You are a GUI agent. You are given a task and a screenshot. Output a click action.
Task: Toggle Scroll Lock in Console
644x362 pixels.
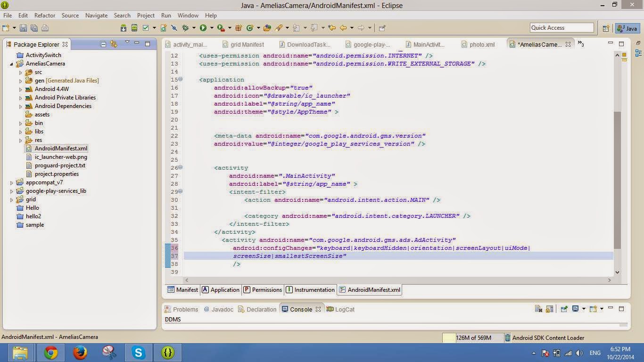click(549, 309)
